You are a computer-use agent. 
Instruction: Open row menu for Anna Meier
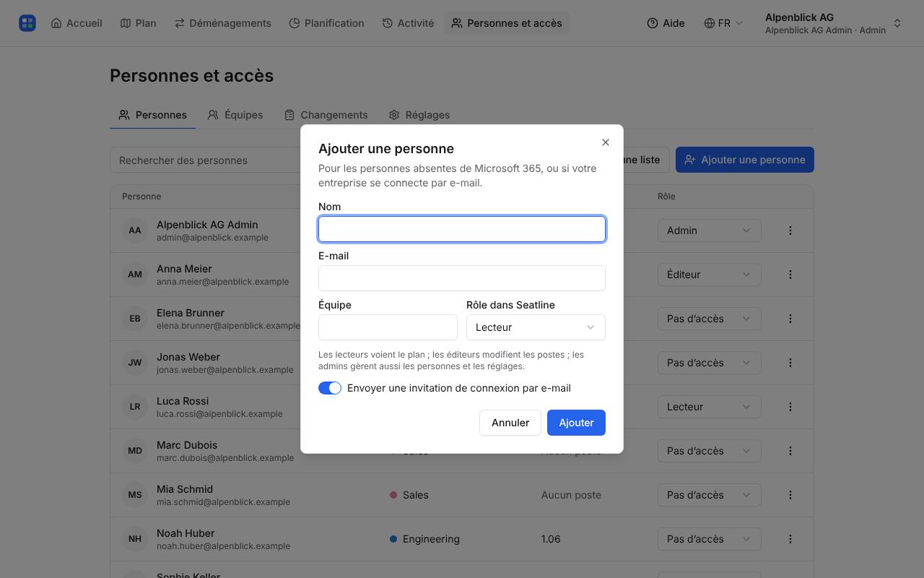click(x=790, y=275)
